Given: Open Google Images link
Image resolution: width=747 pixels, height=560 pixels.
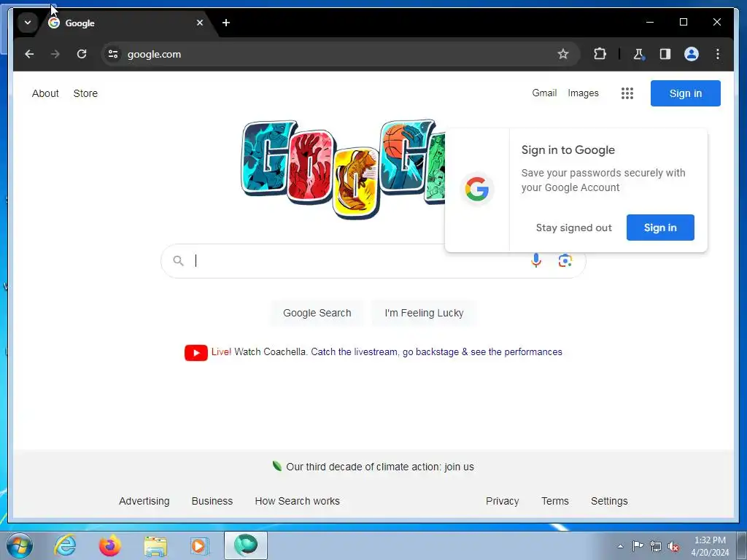Looking at the screenshot, I should 583,93.
